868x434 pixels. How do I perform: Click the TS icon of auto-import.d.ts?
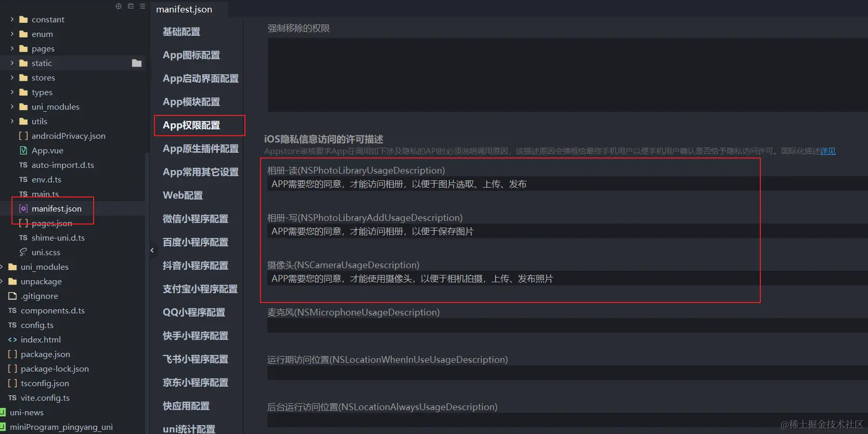[23, 165]
